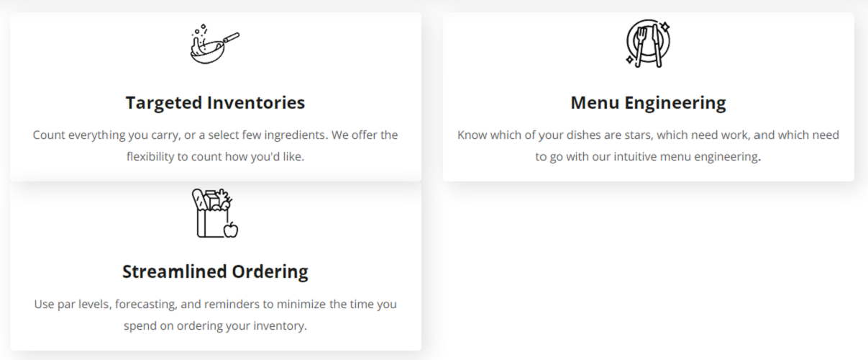
Task: Click the "flexibility to count how you'd like" line
Action: 215,156
